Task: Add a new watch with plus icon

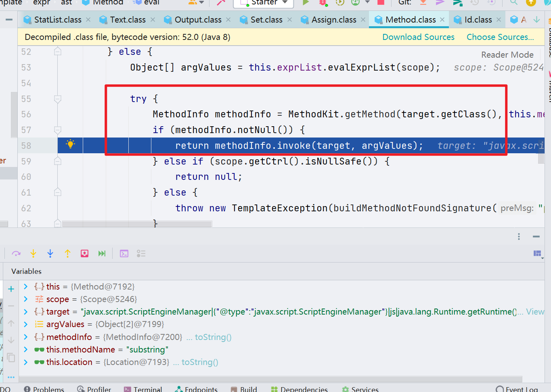Action: [x=11, y=289]
